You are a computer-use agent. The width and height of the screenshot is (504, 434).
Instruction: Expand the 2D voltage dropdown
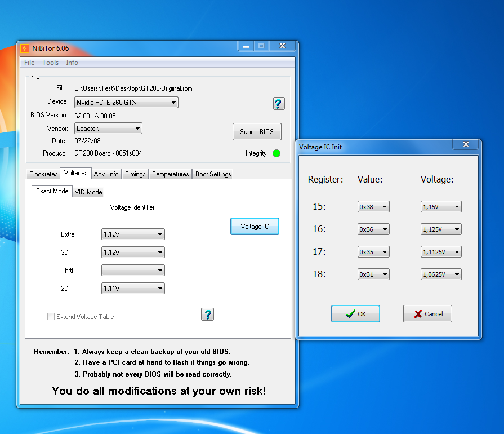tap(133, 289)
